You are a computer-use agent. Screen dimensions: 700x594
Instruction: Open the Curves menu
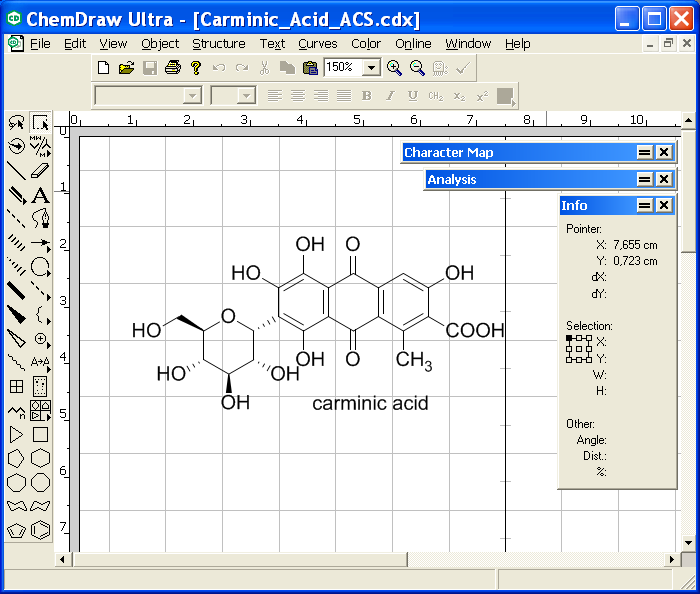[x=318, y=44]
